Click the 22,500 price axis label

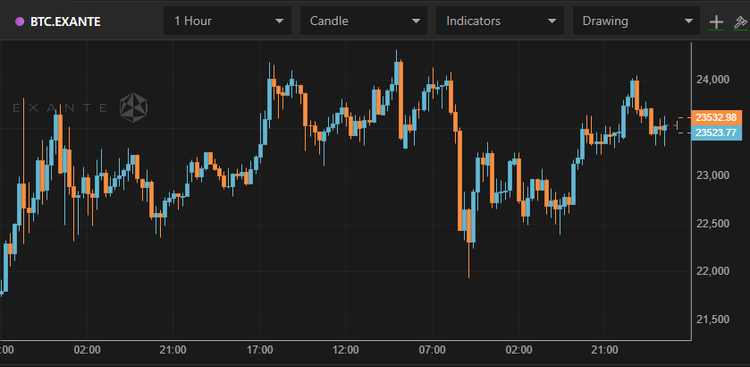(x=713, y=223)
